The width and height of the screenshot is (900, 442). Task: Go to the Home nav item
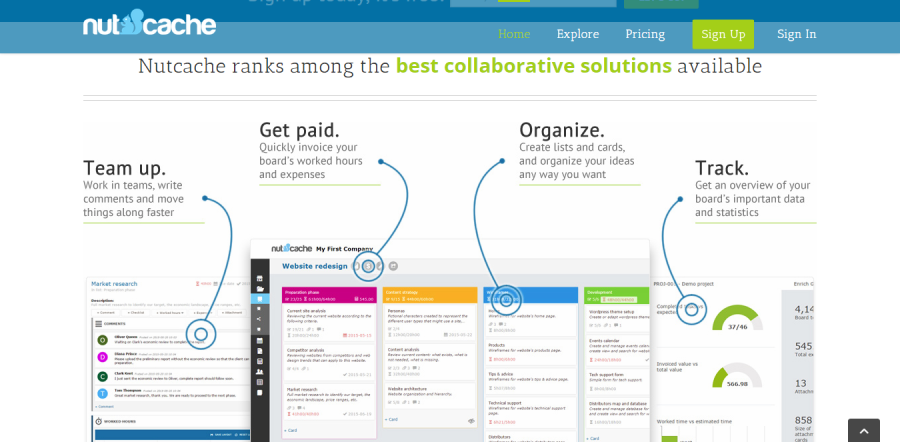click(x=514, y=34)
